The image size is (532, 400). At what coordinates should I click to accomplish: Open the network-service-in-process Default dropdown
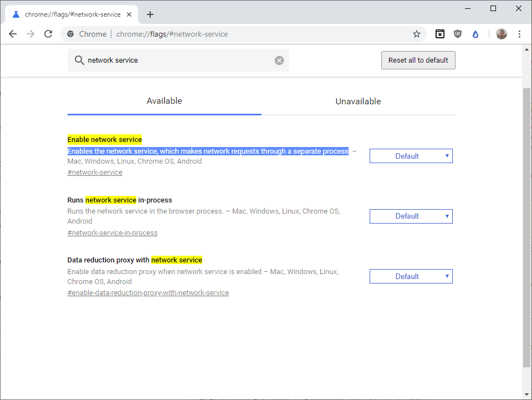click(411, 216)
